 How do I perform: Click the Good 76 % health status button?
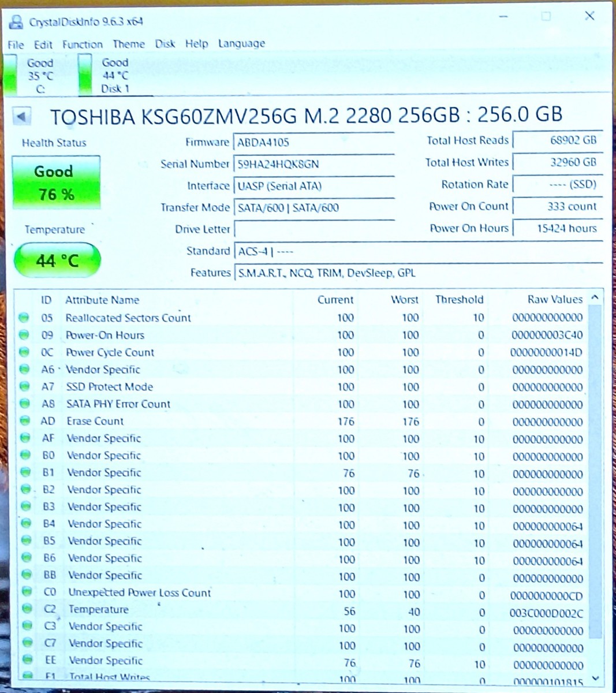pos(55,182)
